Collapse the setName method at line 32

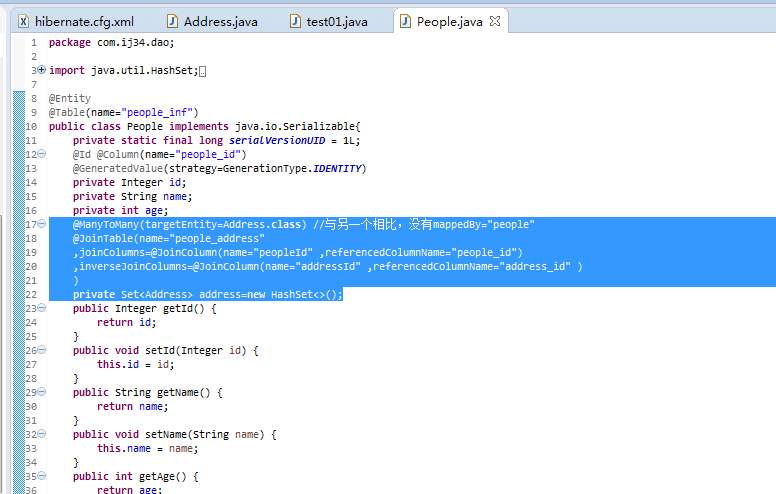[42, 434]
